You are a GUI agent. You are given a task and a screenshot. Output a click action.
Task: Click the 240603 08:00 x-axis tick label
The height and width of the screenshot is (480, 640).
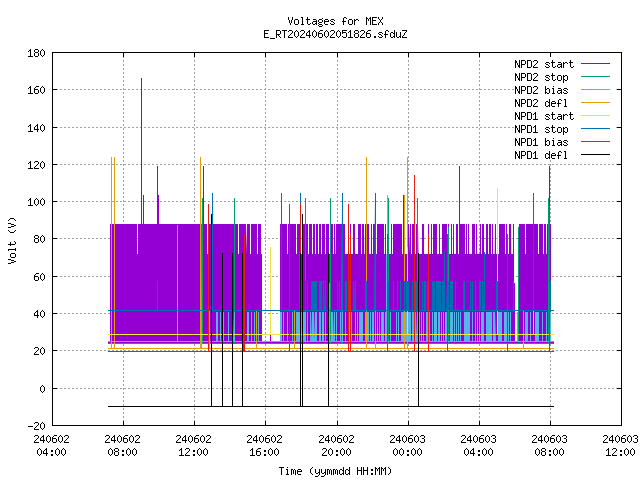[x=549, y=446]
